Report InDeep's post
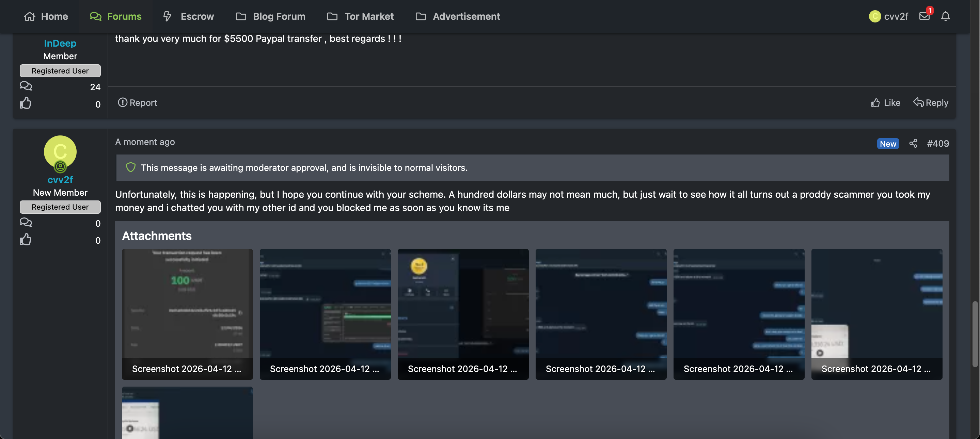Image resolution: width=980 pixels, height=439 pixels. click(x=137, y=103)
